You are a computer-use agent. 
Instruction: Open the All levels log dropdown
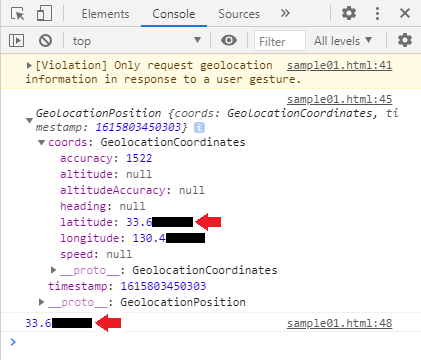343,41
